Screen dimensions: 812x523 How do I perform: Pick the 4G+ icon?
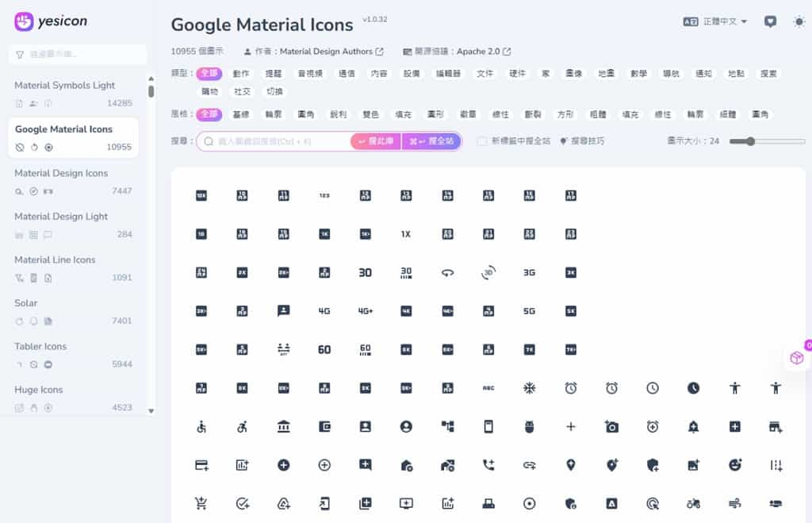tap(365, 311)
